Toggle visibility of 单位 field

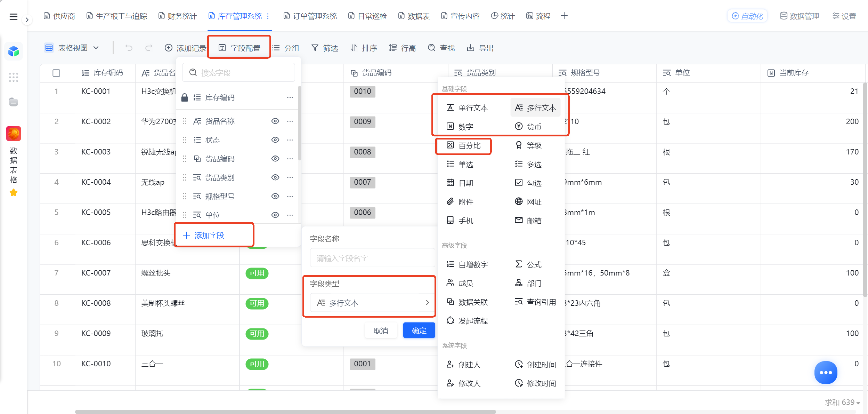pyautogui.click(x=275, y=215)
